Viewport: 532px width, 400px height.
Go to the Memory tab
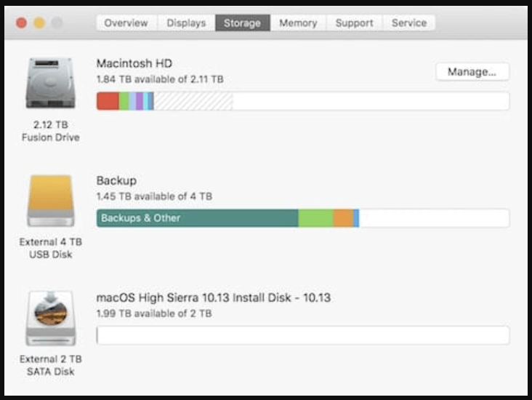(298, 23)
